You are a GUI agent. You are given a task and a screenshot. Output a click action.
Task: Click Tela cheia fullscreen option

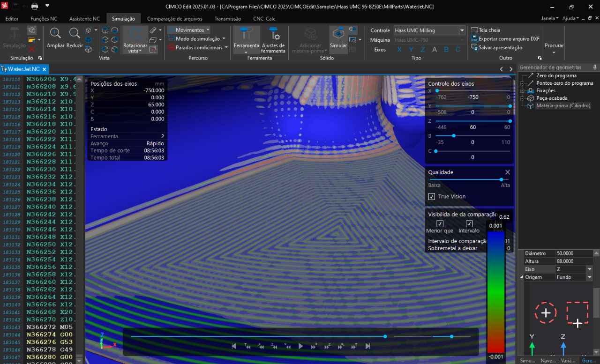click(486, 30)
